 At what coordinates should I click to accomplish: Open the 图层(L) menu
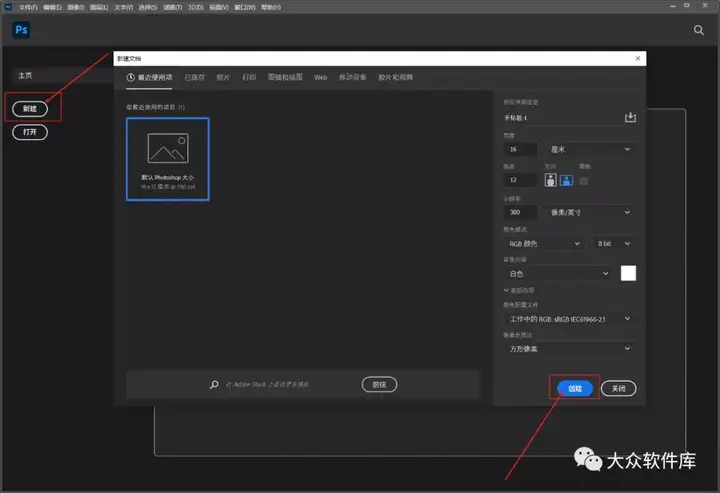99,7
